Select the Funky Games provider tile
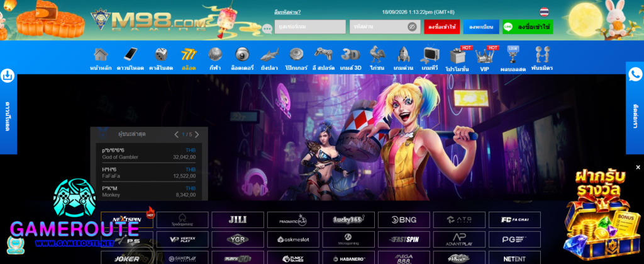The height and width of the screenshot is (264, 644). pyautogui.click(x=293, y=258)
